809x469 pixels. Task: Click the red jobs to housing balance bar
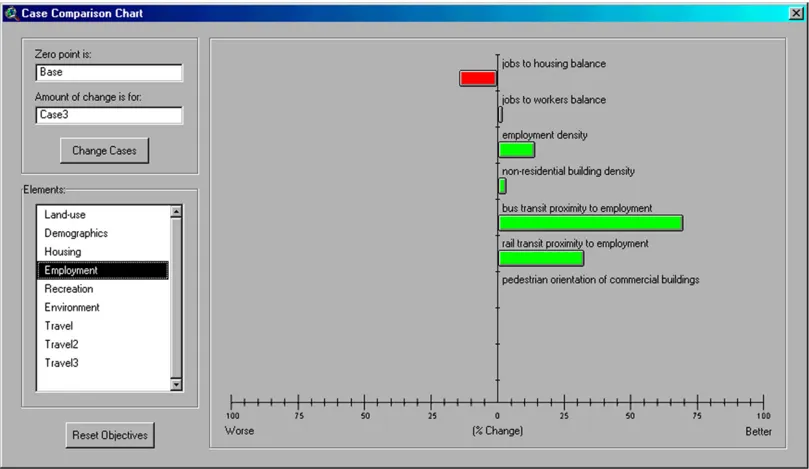coord(478,78)
